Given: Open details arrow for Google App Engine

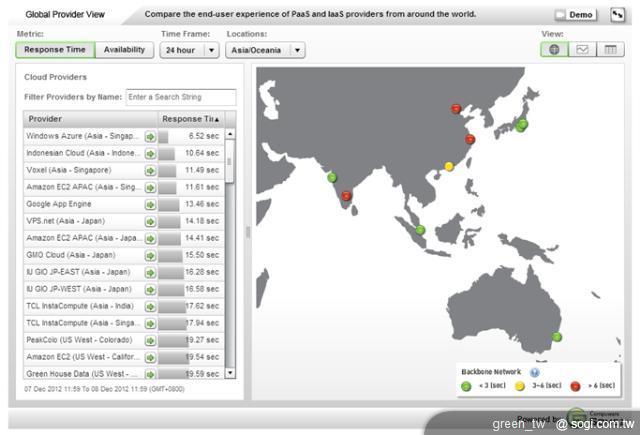Looking at the screenshot, I should (x=151, y=204).
